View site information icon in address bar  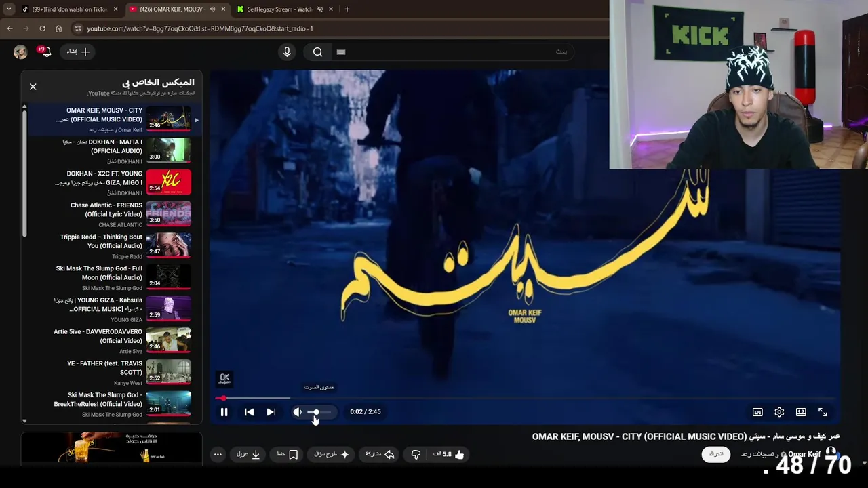click(x=78, y=28)
